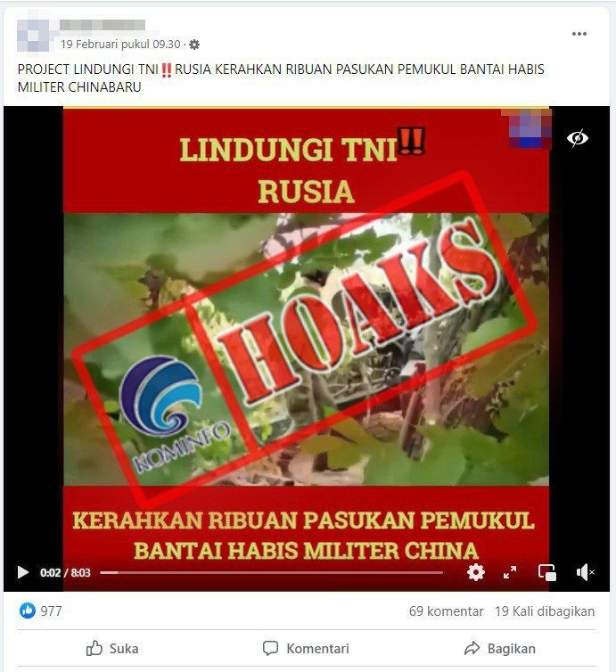Like the post with Suka
Screen dimensions: 616x672
pyautogui.click(x=112, y=649)
